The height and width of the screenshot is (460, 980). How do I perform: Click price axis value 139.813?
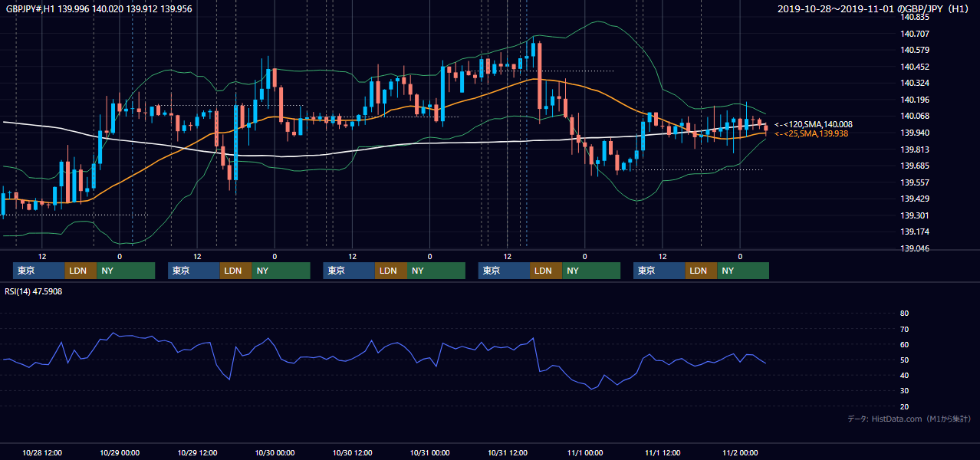pyautogui.click(x=916, y=149)
